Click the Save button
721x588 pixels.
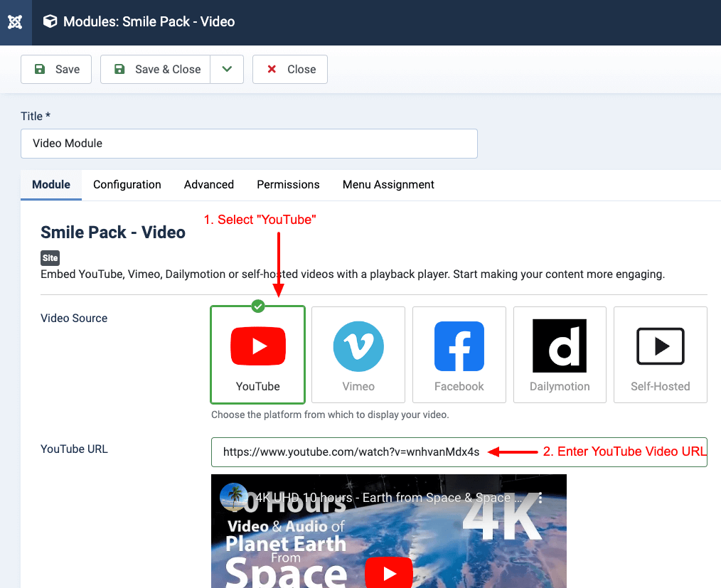[x=56, y=70]
